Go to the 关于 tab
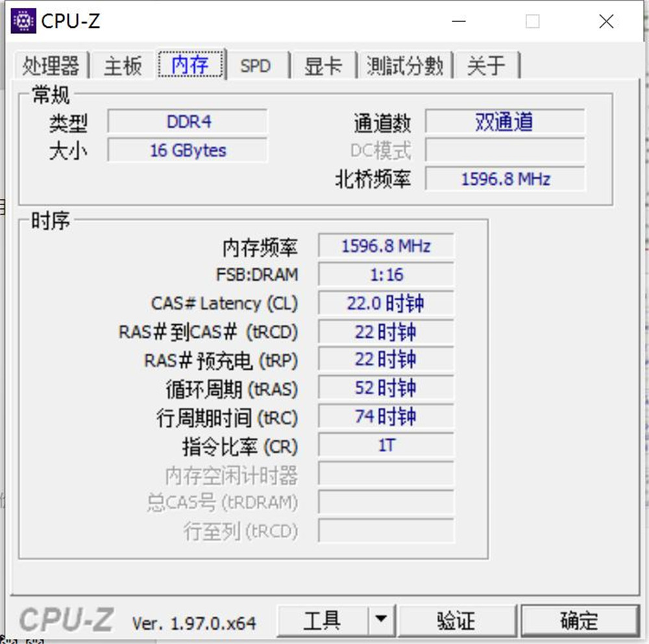This screenshot has width=649, height=644. pos(487,66)
